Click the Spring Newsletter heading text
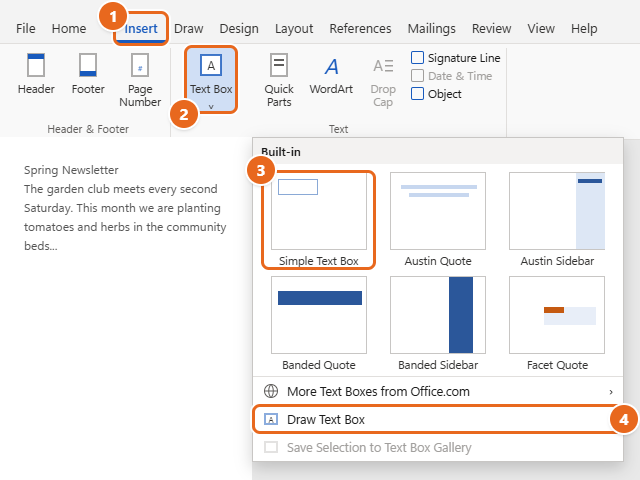Screen dimensions: 640x480 pyautogui.click(x=71, y=170)
